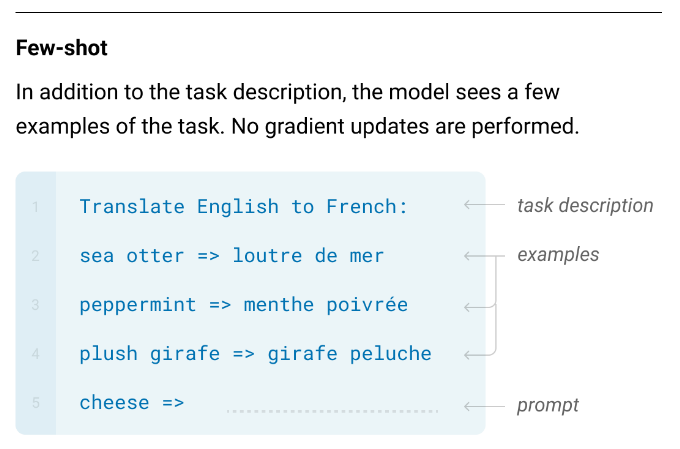Click line number 3 in the gutter

pos(35,305)
